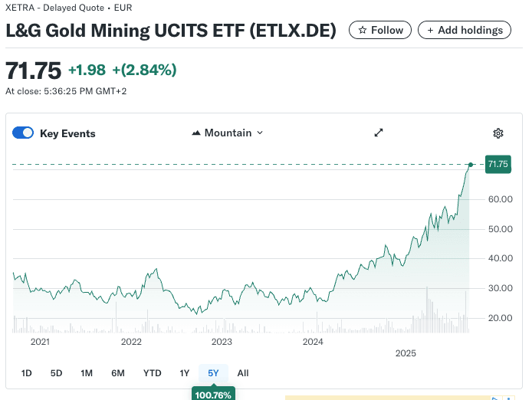Image resolution: width=532 pixels, height=400 pixels.
Task: Switch chart to 1M range
Action: click(87, 373)
